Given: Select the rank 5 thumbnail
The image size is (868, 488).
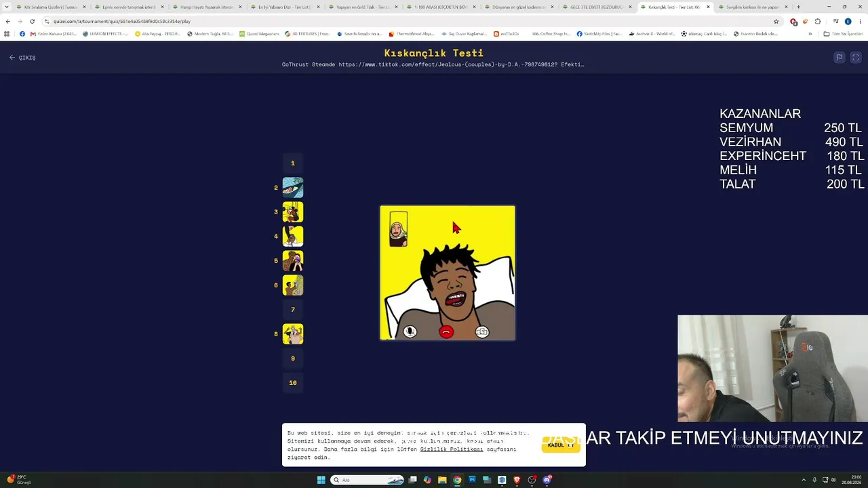Looking at the screenshot, I should (x=293, y=261).
